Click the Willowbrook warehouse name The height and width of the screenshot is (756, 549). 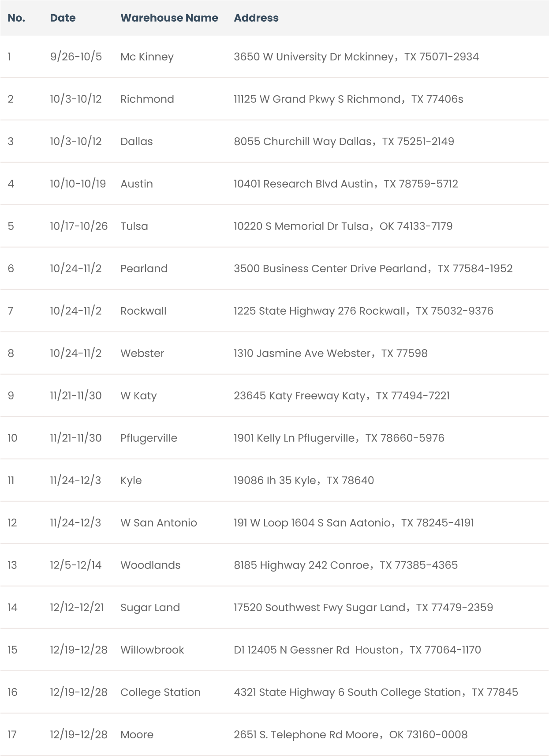pos(152,650)
